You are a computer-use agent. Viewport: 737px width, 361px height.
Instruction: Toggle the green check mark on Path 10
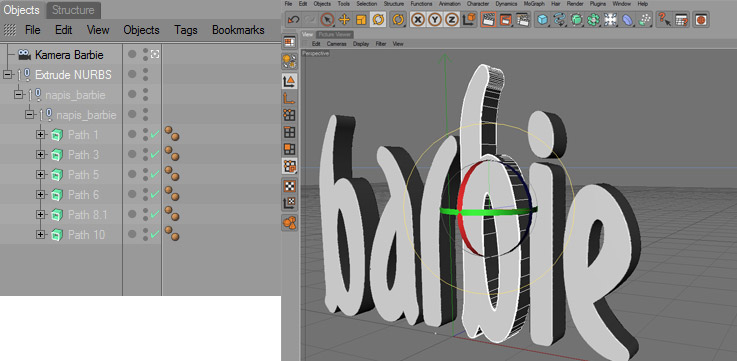coord(155,234)
